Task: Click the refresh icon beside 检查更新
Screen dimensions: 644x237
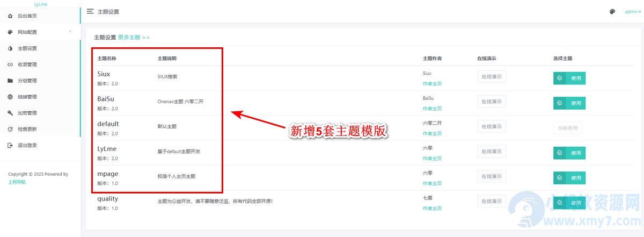Action: [x=11, y=129]
